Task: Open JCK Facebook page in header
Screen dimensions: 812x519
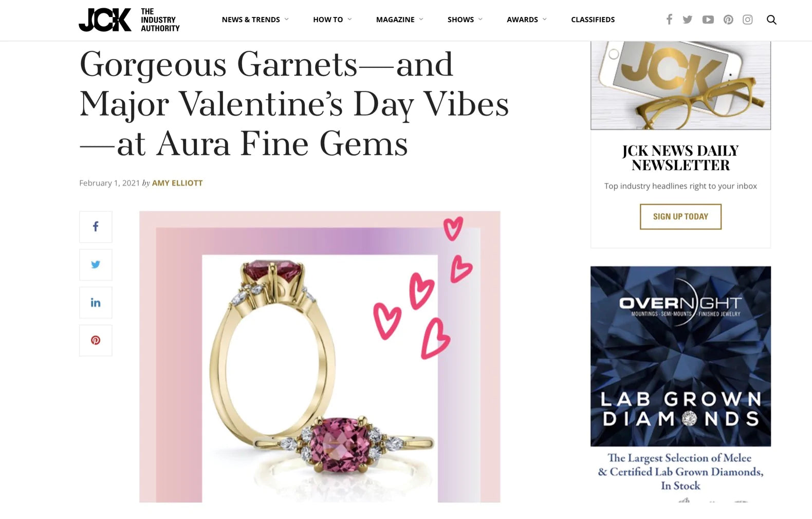Action: [x=669, y=20]
